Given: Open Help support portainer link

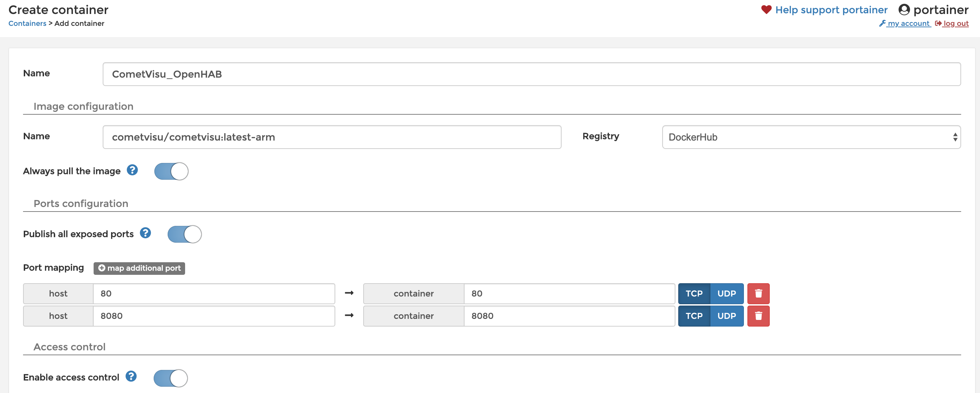Looking at the screenshot, I should pyautogui.click(x=831, y=10).
